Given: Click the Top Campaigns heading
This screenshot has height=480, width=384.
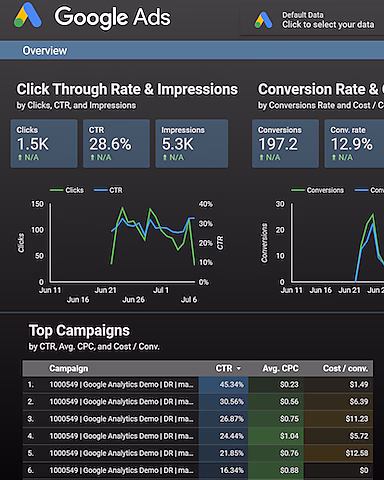Looking at the screenshot, I should (x=79, y=331).
